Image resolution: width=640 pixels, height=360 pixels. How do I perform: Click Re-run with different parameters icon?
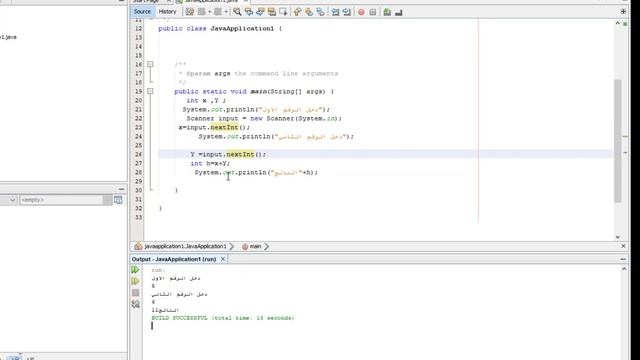(x=136, y=281)
